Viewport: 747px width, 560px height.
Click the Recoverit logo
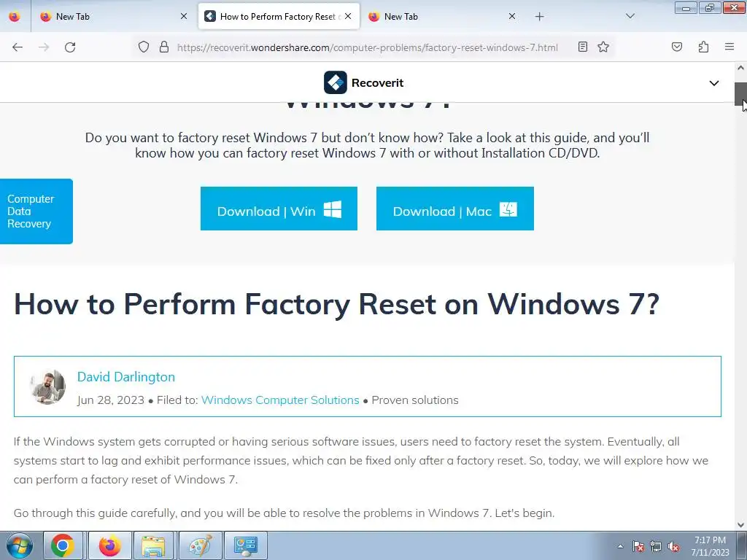point(363,82)
